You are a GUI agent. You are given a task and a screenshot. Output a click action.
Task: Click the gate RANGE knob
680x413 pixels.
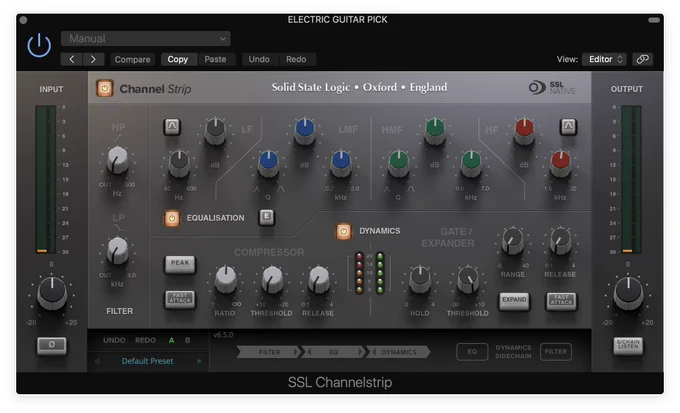pos(513,241)
